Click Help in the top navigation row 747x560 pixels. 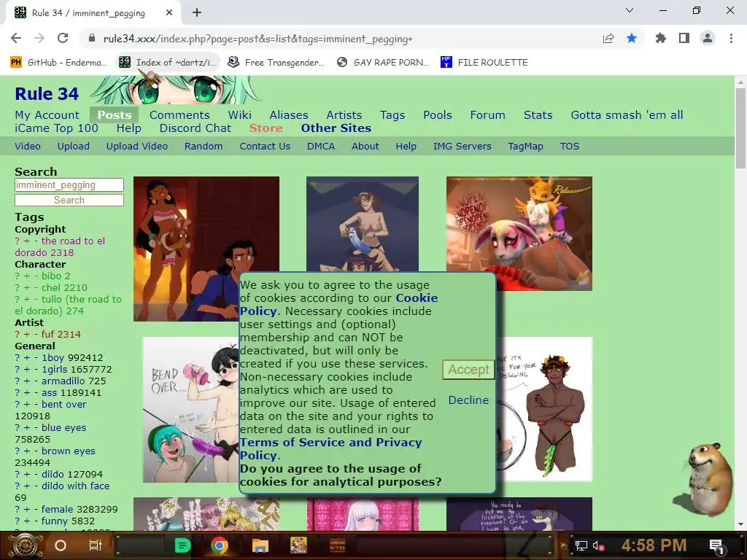pyautogui.click(x=128, y=128)
